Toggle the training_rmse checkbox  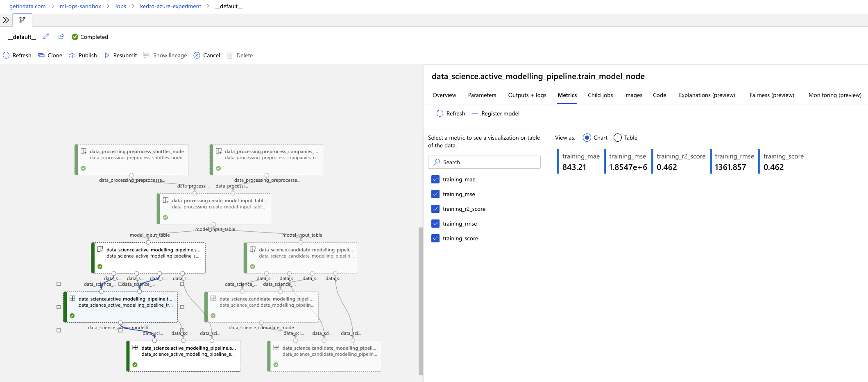[435, 224]
